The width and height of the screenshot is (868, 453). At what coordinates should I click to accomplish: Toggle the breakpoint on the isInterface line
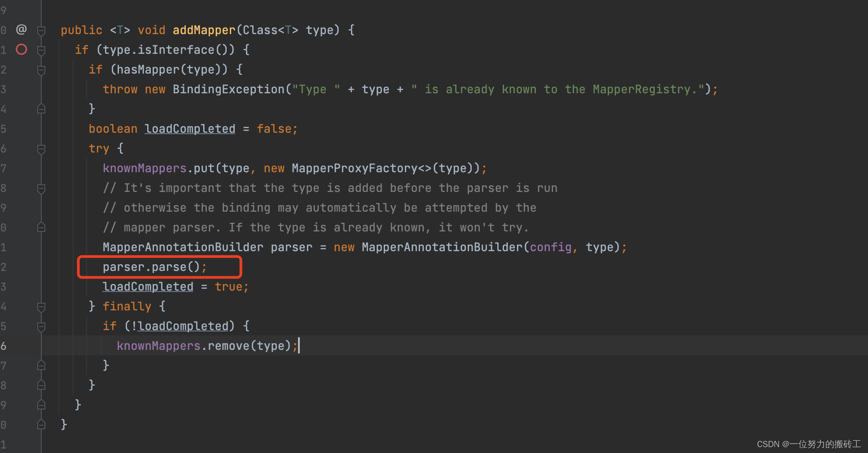22,49
